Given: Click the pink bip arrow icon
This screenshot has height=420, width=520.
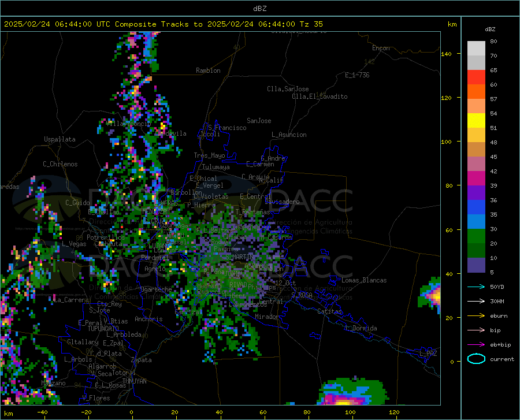Looking at the screenshot, I should (476, 330).
